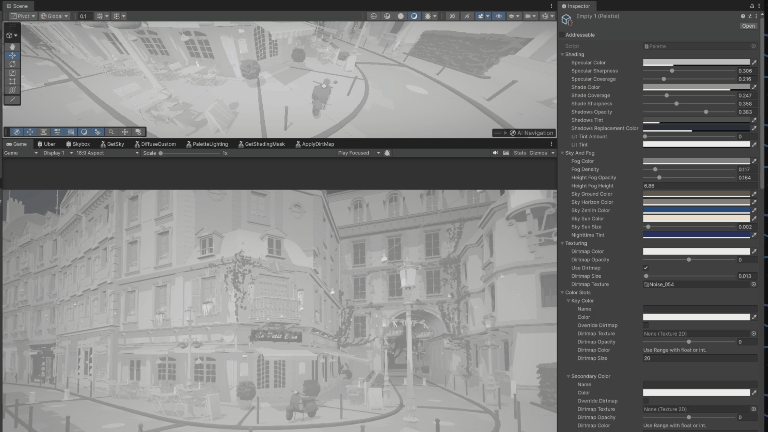The image size is (768, 432).
Task: Mute audio in Game view
Action: point(495,153)
